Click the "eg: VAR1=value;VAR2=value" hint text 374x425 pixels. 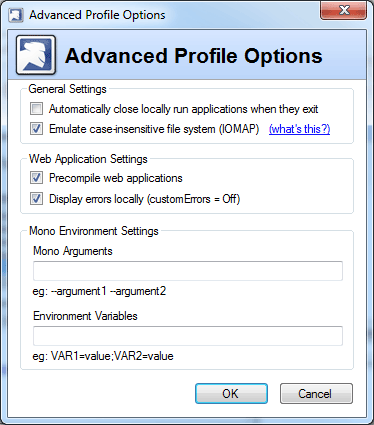pyautogui.click(x=103, y=356)
